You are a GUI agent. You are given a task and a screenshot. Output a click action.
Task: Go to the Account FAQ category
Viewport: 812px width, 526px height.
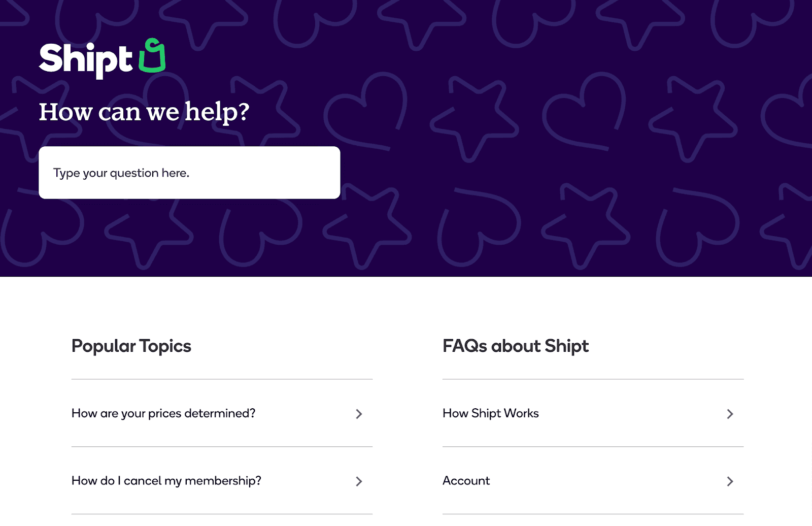466,481
